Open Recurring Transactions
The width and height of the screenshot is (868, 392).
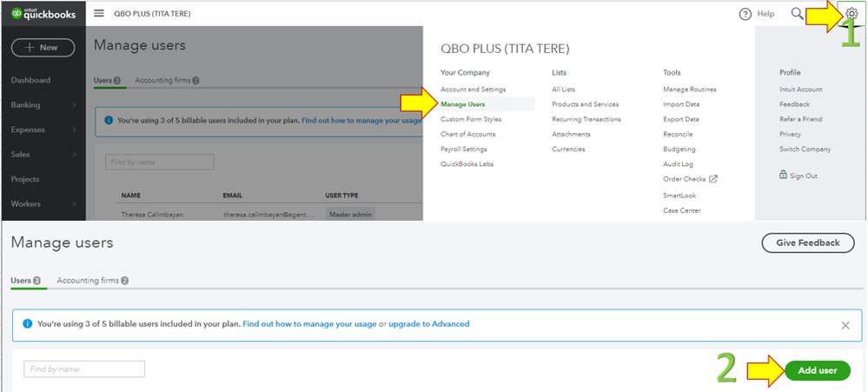pos(586,119)
